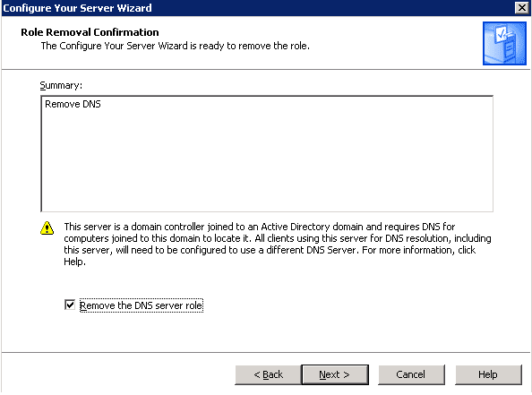532x395 pixels.
Task: Click the Role Removal Confirmation heading
Action: coord(90,32)
